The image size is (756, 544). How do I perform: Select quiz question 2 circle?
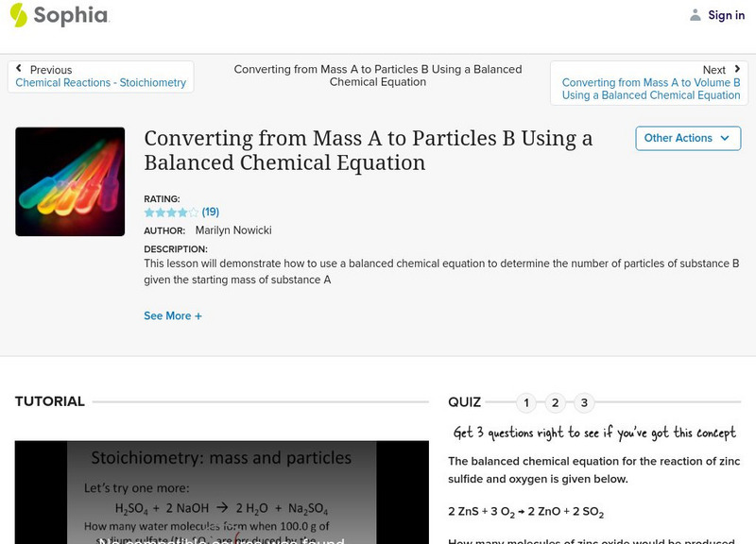[x=556, y=403]
